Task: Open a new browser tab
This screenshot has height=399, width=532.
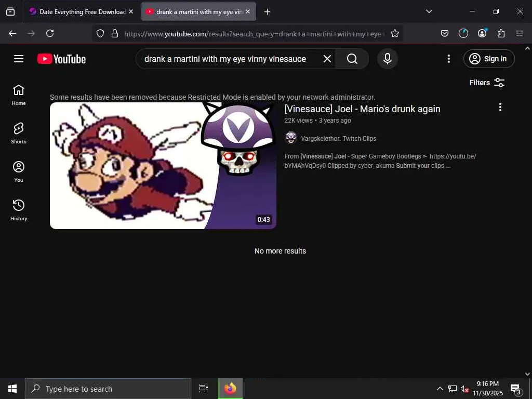Action: tap(267, 12)
